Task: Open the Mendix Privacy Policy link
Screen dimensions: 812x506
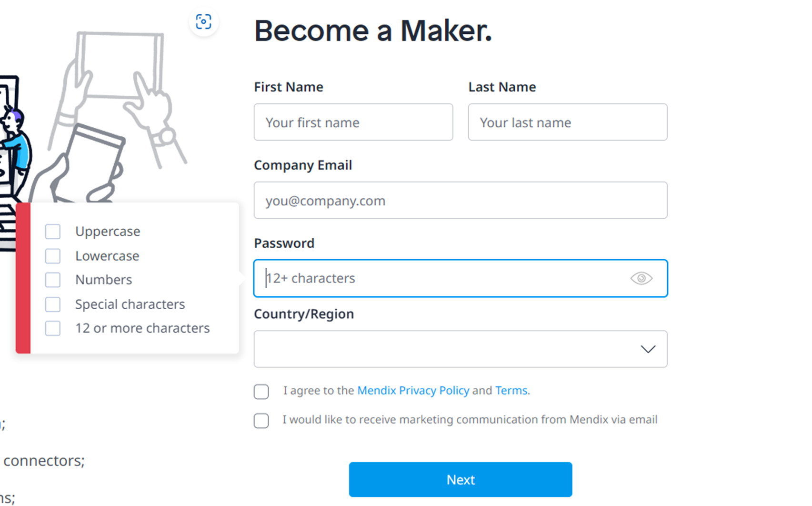Action: click(413, 390)
